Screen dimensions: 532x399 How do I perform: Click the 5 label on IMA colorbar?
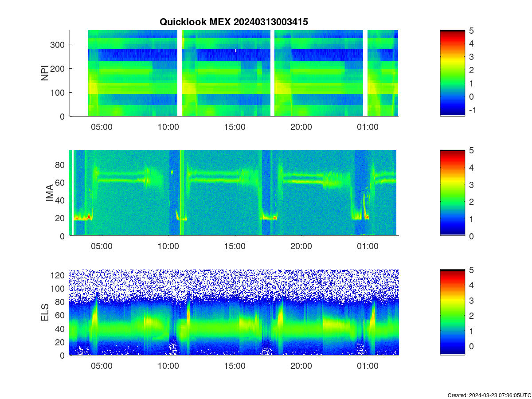click(472, 150)
